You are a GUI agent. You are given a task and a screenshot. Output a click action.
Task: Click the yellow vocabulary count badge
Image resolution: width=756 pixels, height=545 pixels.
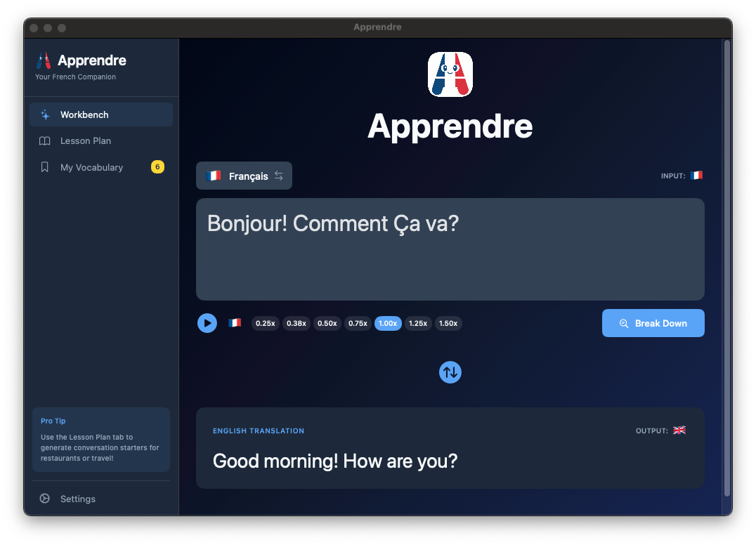coord(157,167)
